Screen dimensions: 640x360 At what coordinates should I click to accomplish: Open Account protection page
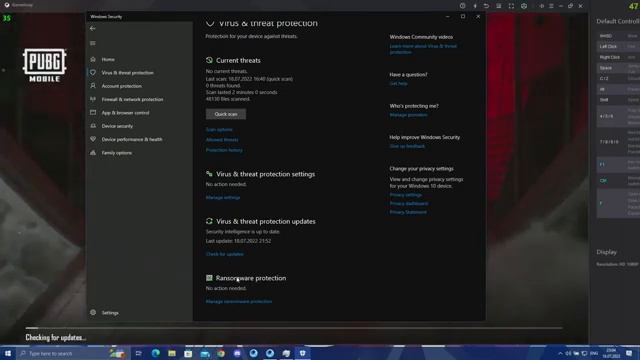[122, 86]
